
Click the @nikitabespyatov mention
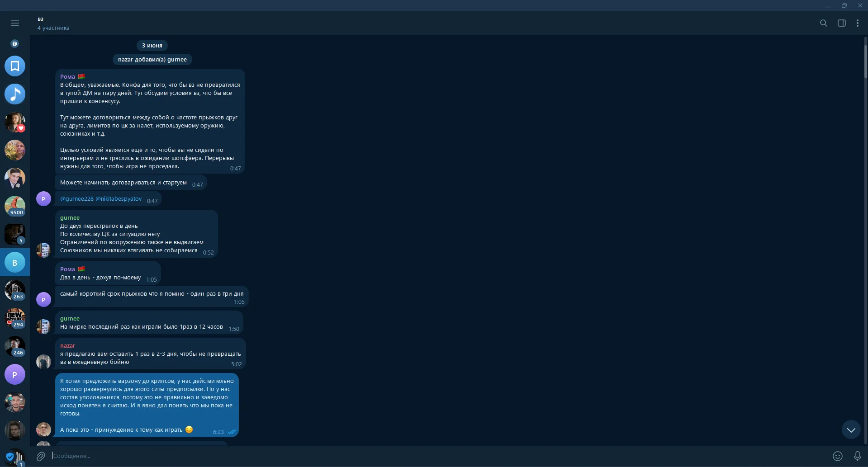click(119, 198)
